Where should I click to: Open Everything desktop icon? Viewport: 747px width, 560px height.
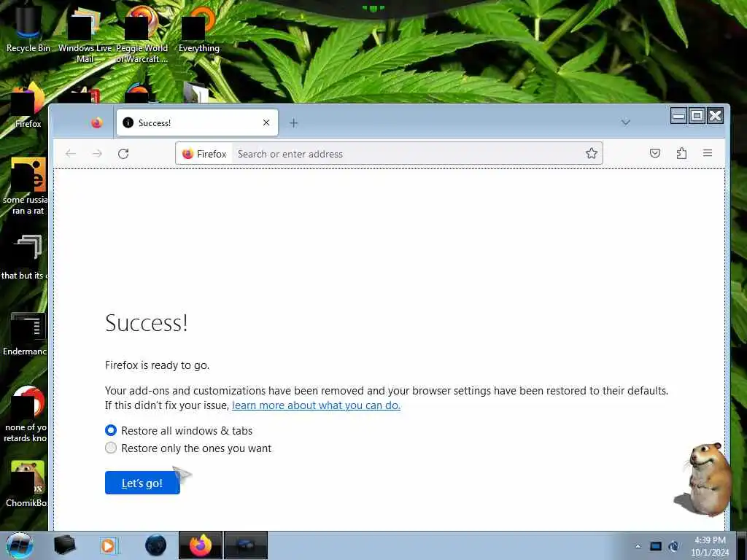tap(198, 28)
